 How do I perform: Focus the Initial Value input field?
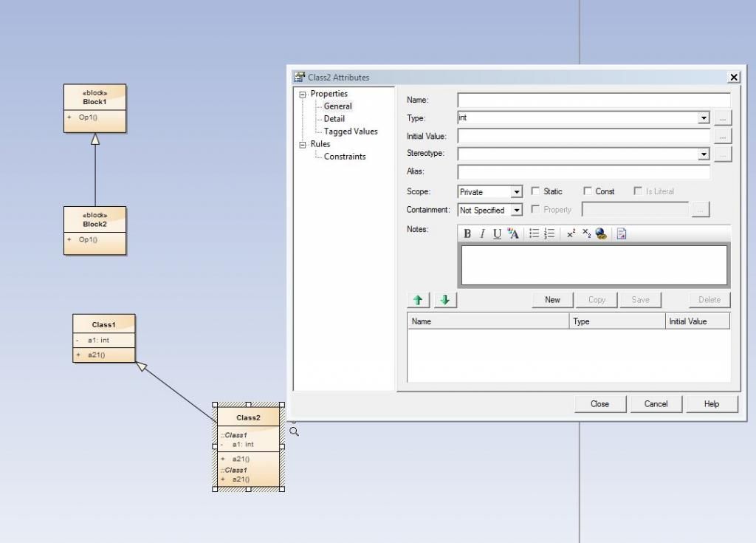pyautogui.click(x=584, y=136)
